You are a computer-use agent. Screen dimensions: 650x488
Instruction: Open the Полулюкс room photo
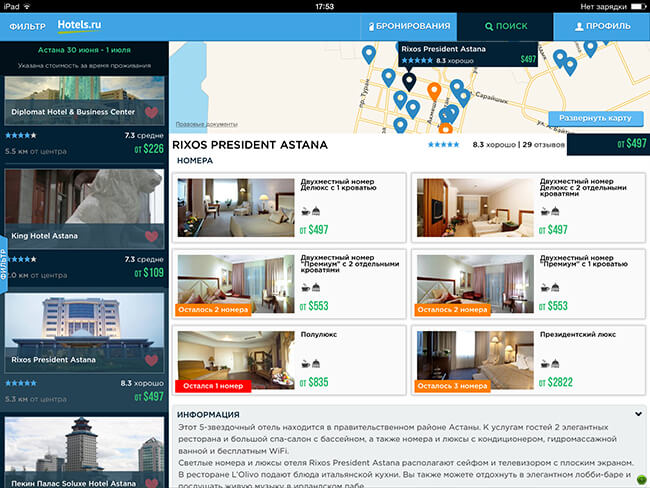pyautogui.click(x=236, y=360)
